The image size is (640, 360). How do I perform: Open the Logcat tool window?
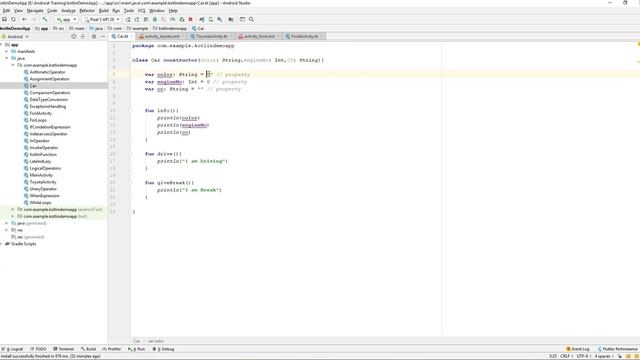(12, 349)
